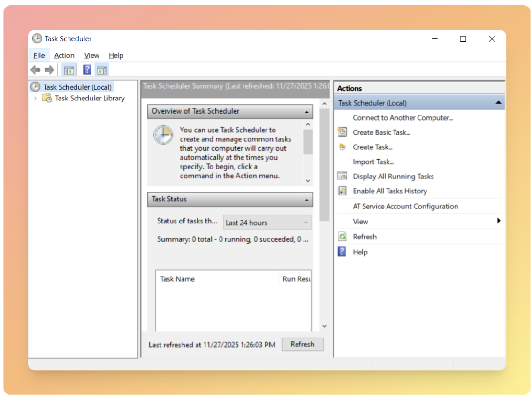This screenshot has height=400, width=532.
Task: Collapse the Task Status section
Action: 306,200
